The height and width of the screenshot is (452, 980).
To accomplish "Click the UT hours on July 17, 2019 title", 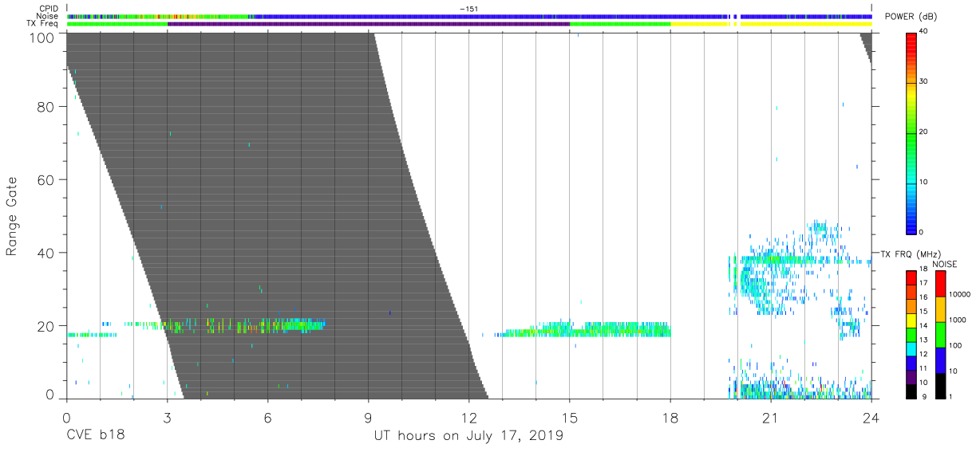I will click(468, 436).
